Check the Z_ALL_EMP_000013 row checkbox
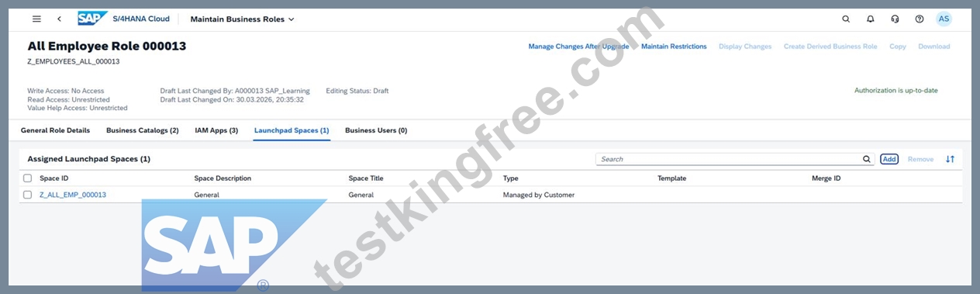This screenshot has width=980, height=294. (x=28, y=195)
